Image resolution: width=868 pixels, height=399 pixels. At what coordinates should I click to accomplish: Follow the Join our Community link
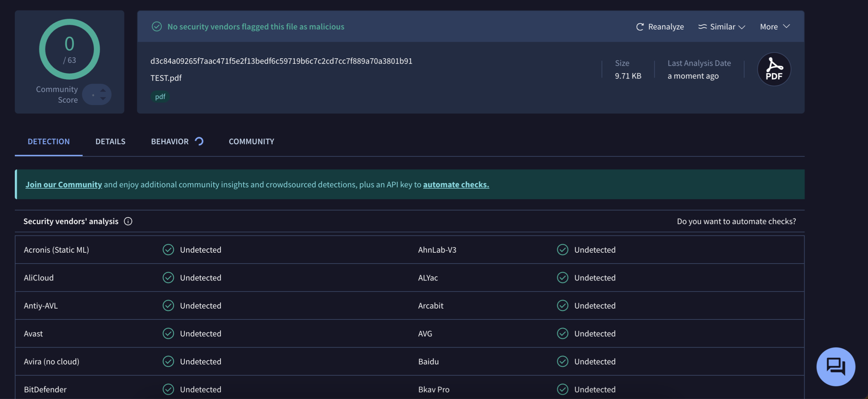64,184
